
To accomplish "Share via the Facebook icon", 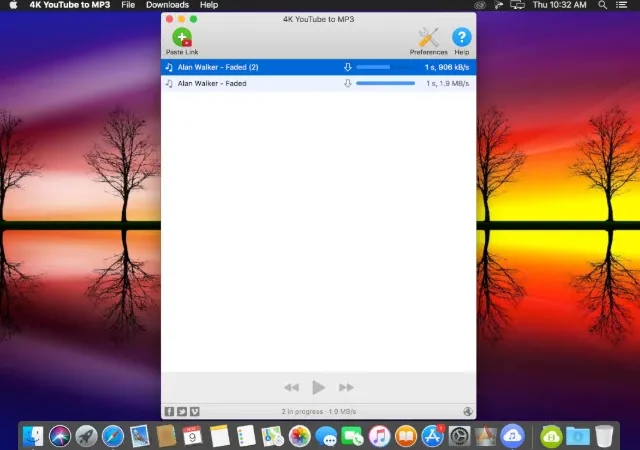I will (x=169, y=411).
